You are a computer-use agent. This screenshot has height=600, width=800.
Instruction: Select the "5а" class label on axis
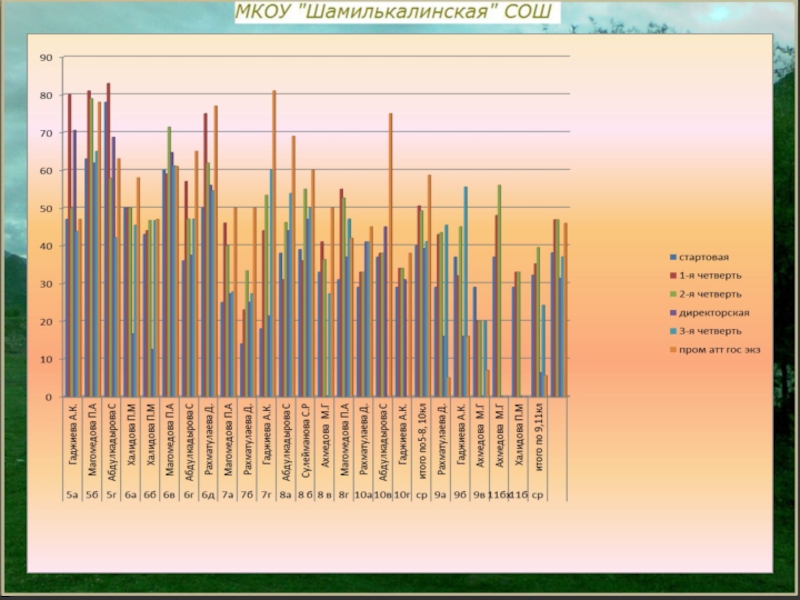pyautogui.click(x=72, y=494)
